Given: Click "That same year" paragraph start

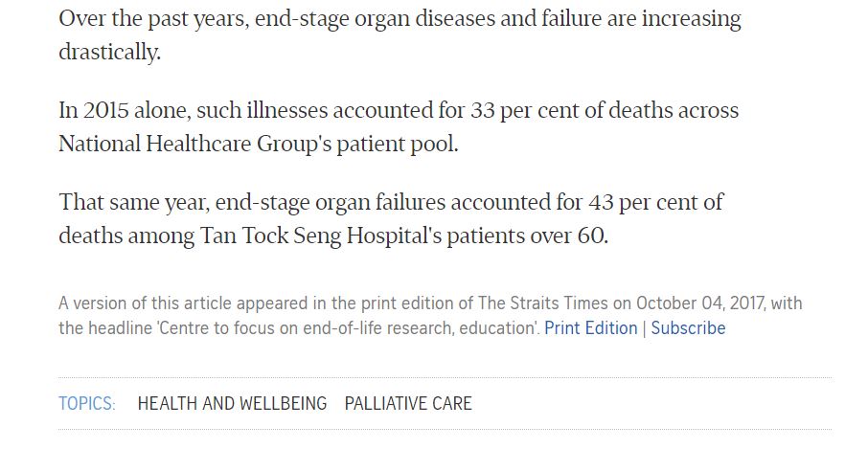Looking at the screenshot, I should (x=132, y=202).
